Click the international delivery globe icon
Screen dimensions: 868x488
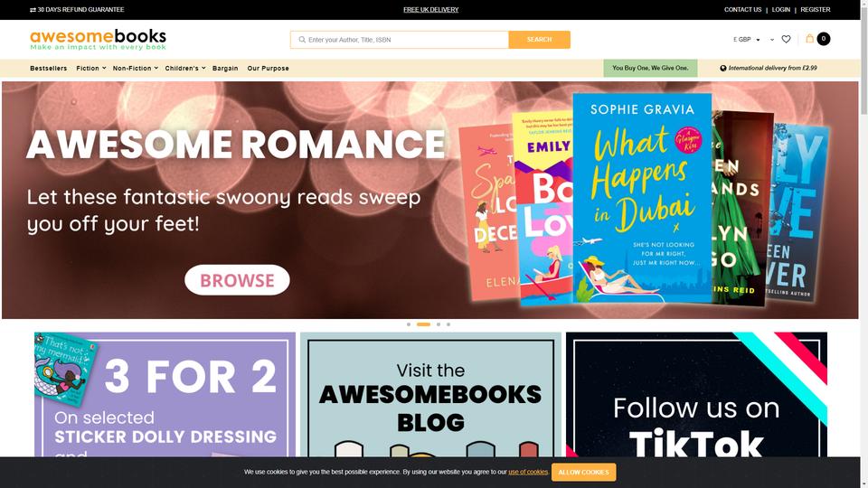(x=723, y=68)
